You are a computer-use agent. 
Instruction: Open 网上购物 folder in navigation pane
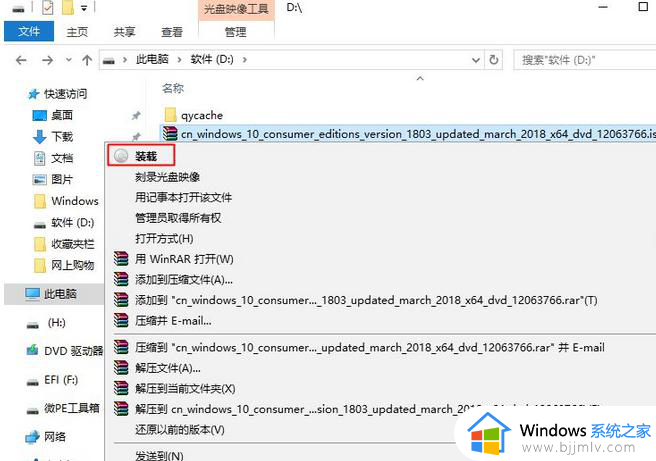[x=73, y=265]
